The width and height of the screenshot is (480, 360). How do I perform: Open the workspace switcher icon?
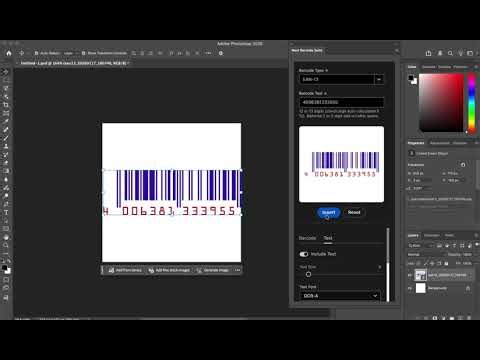(x=470, y=53)
